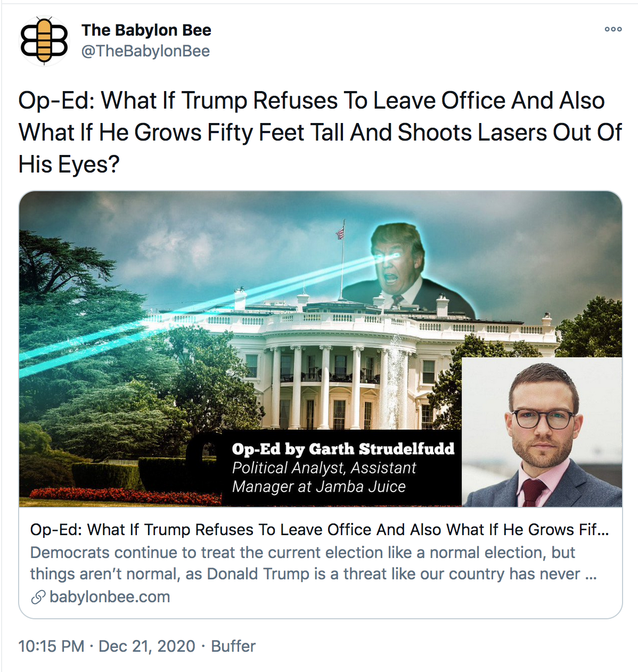Click the Buffer source label
This screenshot has height=672, width=638.
tap(233, 646)
